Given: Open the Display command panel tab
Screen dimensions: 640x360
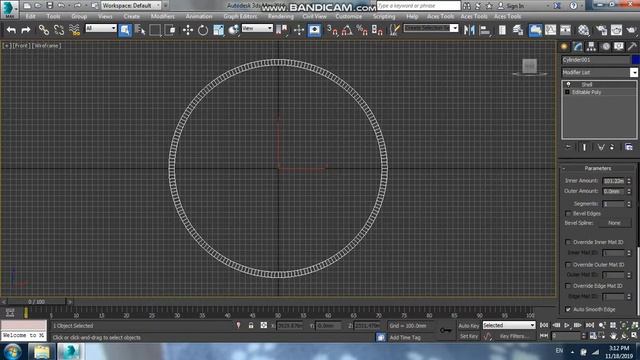Looking at the screenshot, I should (619, 47).
